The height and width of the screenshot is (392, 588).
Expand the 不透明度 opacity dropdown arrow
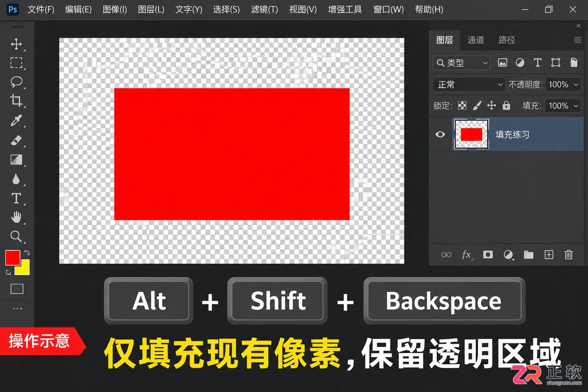tap(576, 85)
